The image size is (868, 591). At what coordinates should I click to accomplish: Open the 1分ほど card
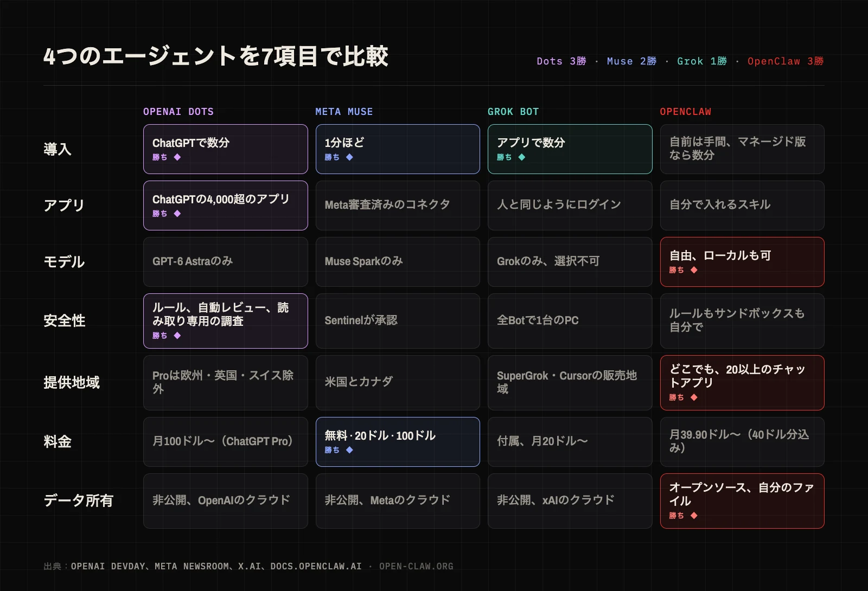pyautogui.click(x=398, y=149)
